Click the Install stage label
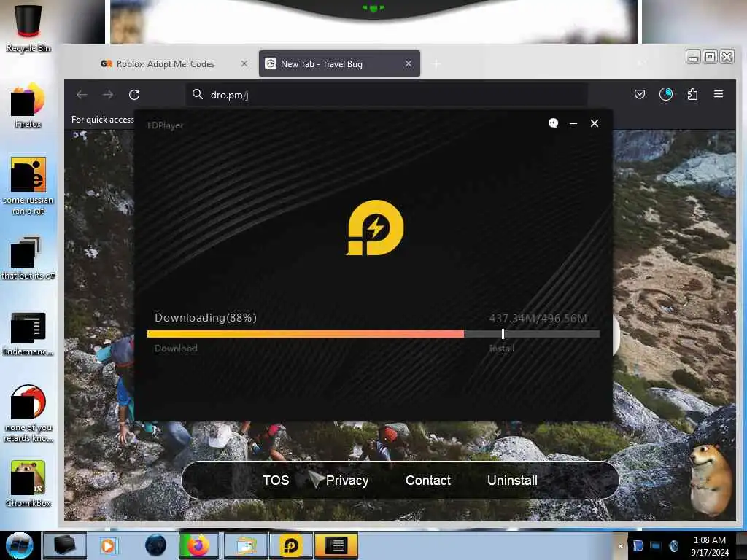The image size is (747, 560). 502,348
